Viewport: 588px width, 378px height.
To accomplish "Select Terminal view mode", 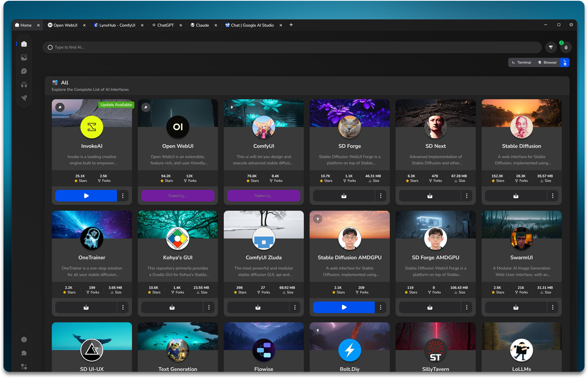I will coord(521,62).
